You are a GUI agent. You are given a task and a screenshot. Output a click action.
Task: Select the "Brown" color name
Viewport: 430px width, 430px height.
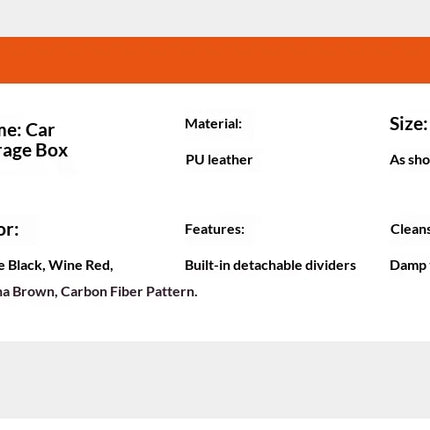(33, 292)
